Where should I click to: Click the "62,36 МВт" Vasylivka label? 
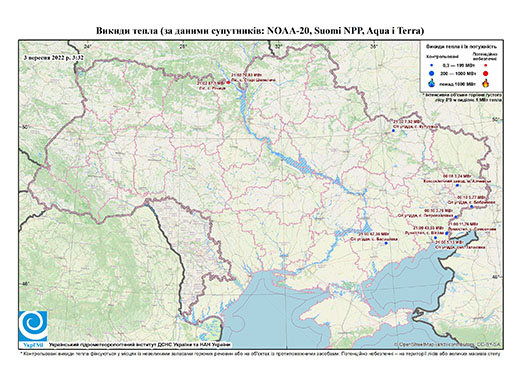click(374, 236)
